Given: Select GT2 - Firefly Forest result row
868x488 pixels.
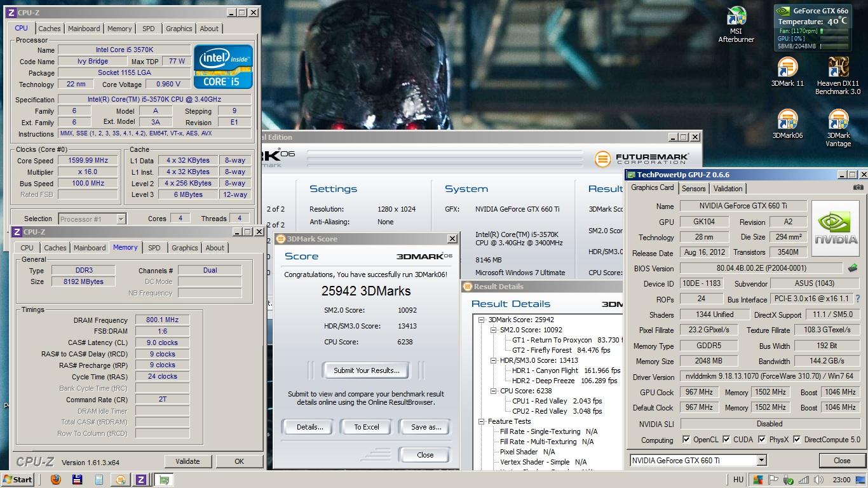Looking at the screenshot, I should pos(560,350).
